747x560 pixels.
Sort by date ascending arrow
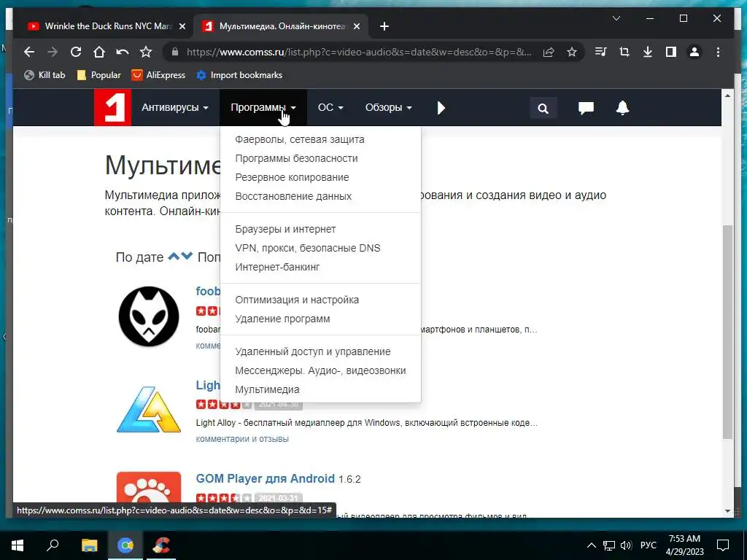pyautogui.click(x=174, y=256)
